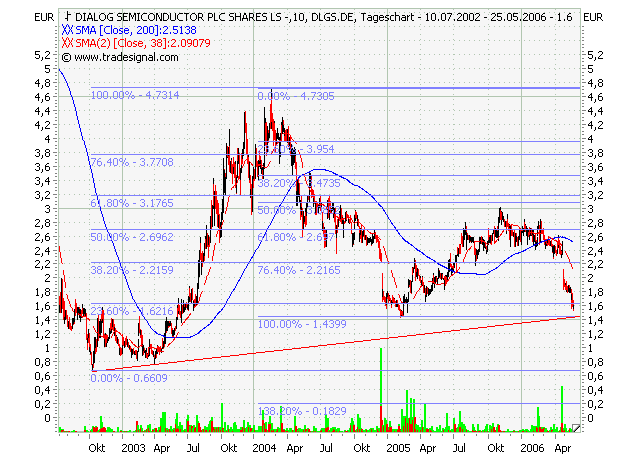Click the retracement label 100.00% - 1.4399
Viewport: 639px width, 465px height.
(302, 324)
